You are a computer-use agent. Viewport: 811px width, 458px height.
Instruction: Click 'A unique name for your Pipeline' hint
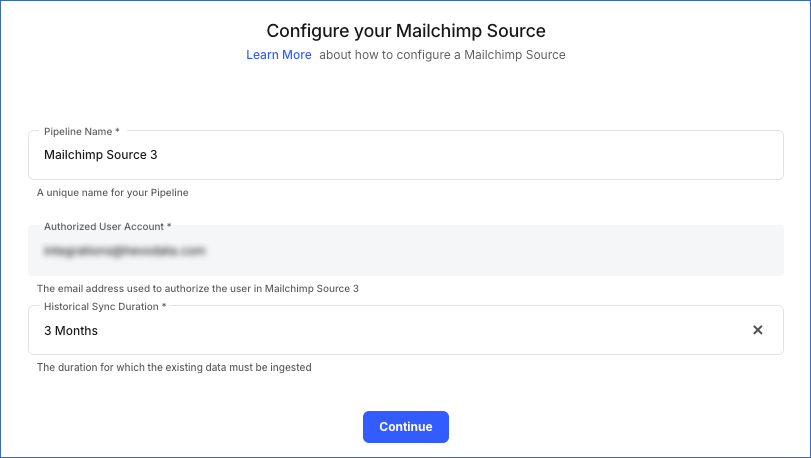[x=113, y=192]
